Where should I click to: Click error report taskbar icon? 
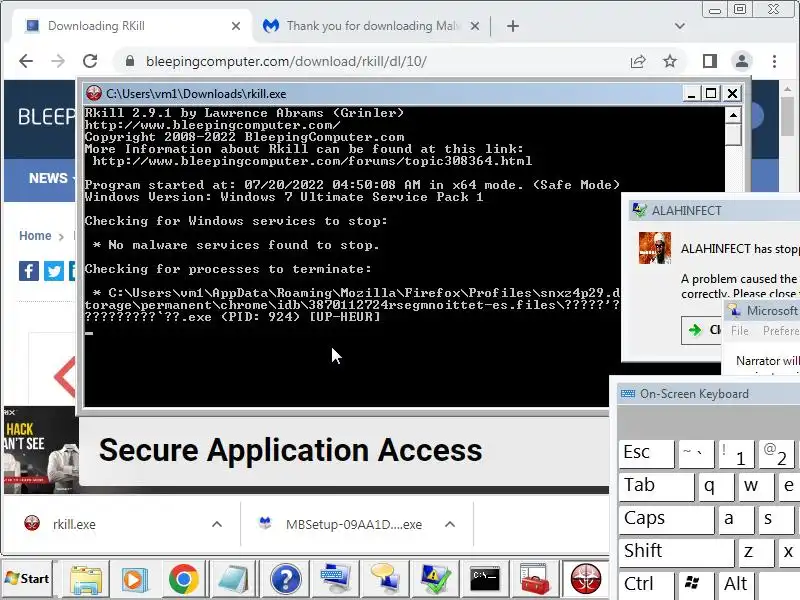pos(435,579)
